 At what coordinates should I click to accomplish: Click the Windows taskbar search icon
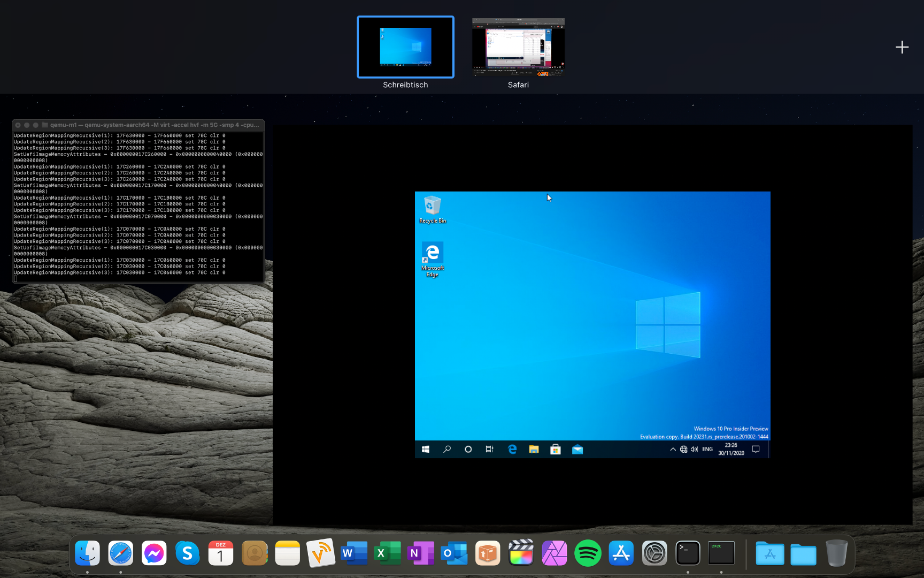447,450
